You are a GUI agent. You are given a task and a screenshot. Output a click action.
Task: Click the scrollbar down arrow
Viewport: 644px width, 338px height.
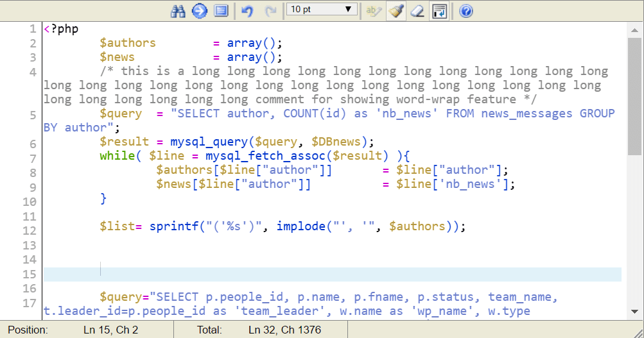click(634, 312)
